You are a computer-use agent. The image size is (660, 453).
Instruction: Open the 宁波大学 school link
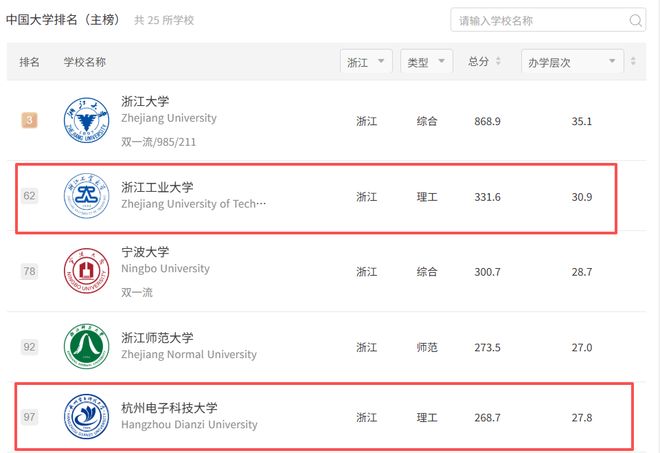click(145, 251)
